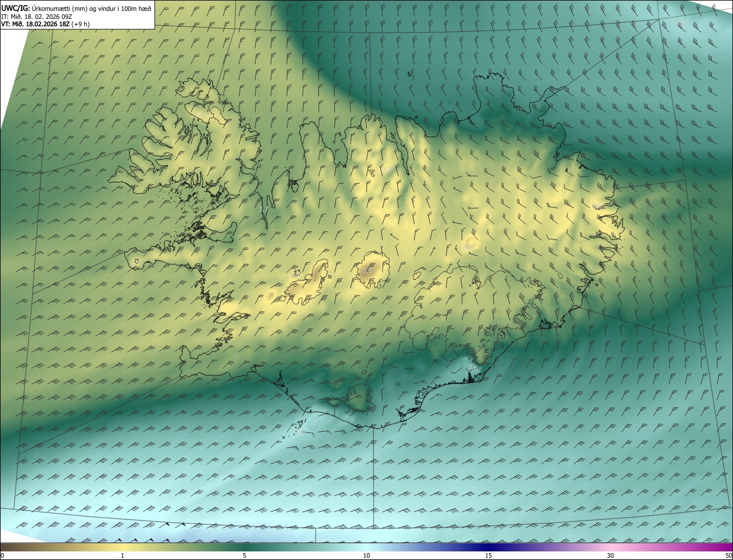This screenshot has width=733, height=560.
Task: Click the legend tick labeled 50
Action: point(729,555)
